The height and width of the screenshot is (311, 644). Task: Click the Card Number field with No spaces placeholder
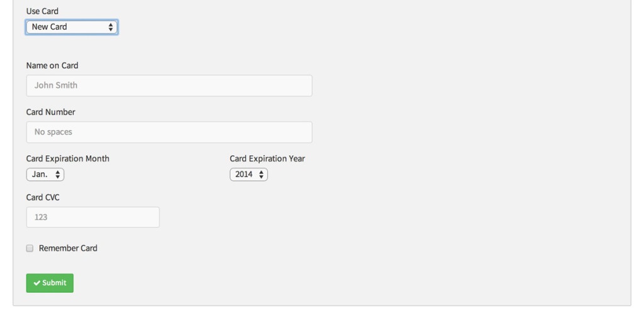pyautogui.click(x=169, y=132)
